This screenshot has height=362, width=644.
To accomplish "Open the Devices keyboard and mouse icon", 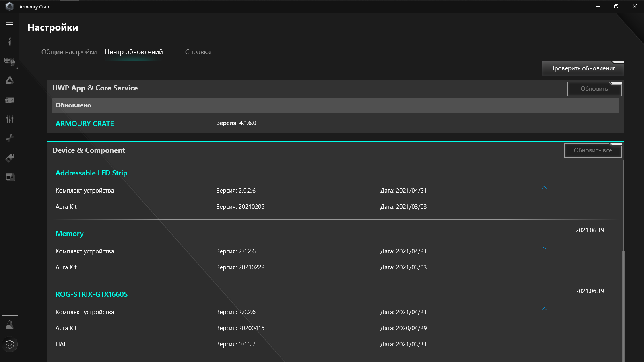I will click(10, 61).
